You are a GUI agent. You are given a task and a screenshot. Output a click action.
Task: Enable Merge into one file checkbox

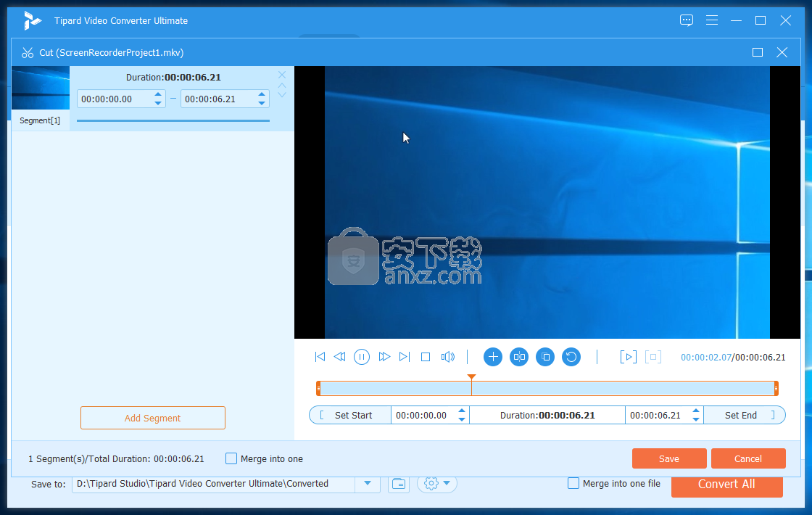point(573,483)
